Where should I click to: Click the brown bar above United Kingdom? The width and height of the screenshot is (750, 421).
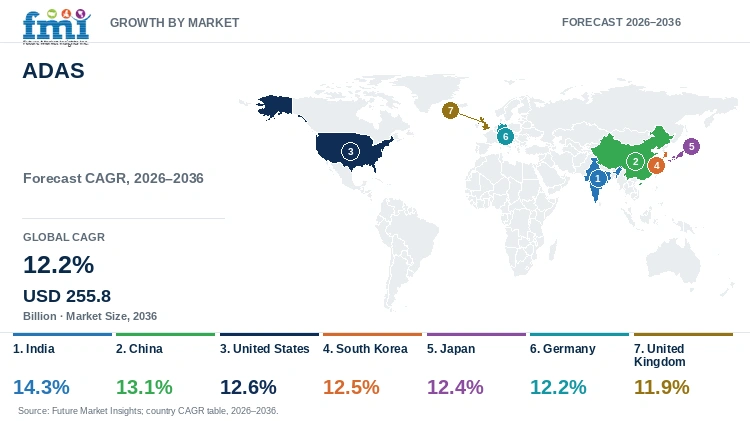[684, 334]
